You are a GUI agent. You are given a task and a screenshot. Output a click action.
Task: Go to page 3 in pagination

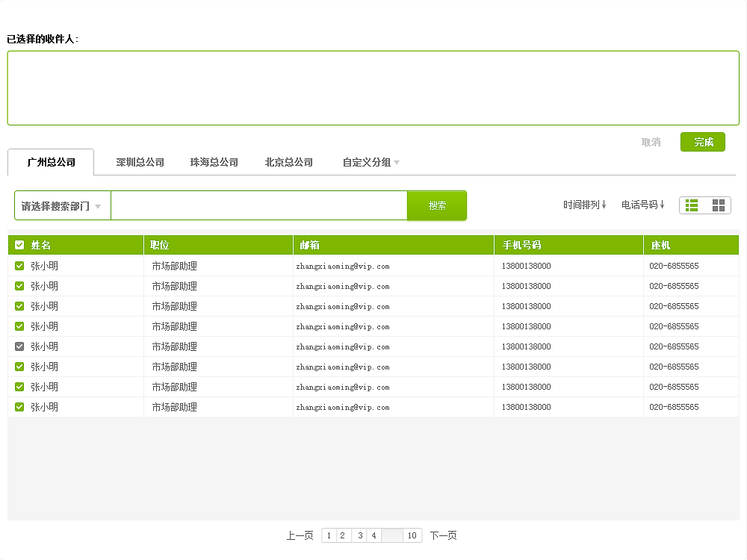click(360, 535)
